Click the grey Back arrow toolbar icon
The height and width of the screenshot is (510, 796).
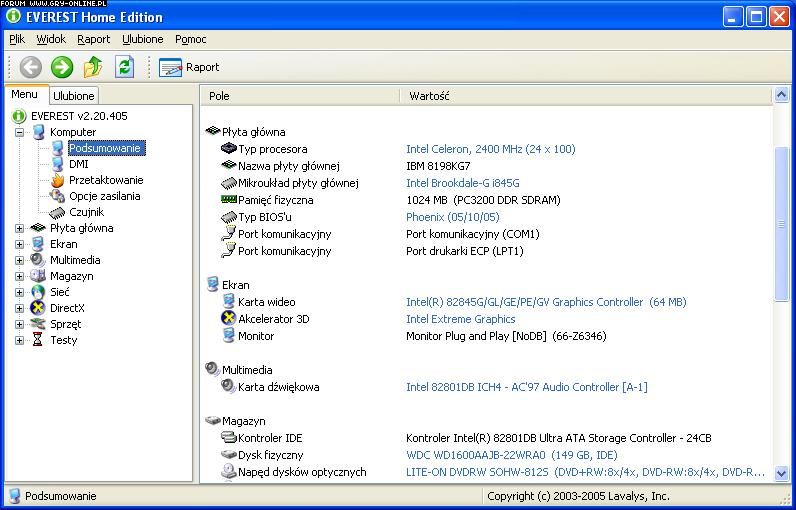31,67
